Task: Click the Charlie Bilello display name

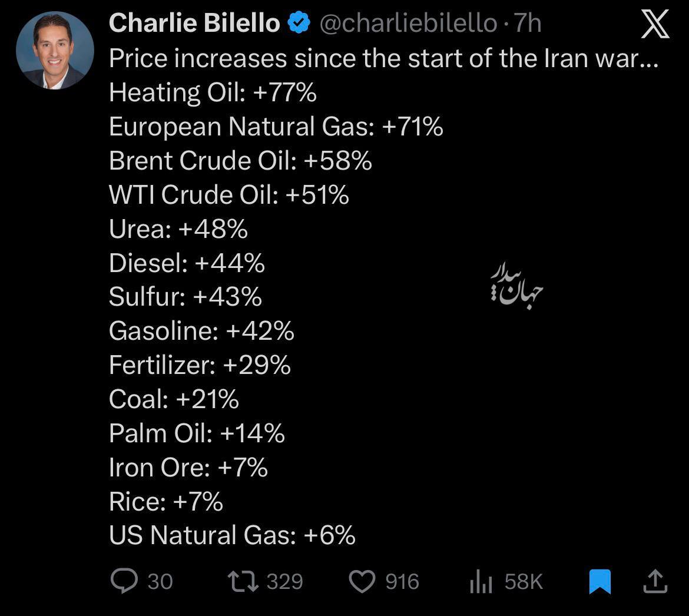Action: click(194, 24)
